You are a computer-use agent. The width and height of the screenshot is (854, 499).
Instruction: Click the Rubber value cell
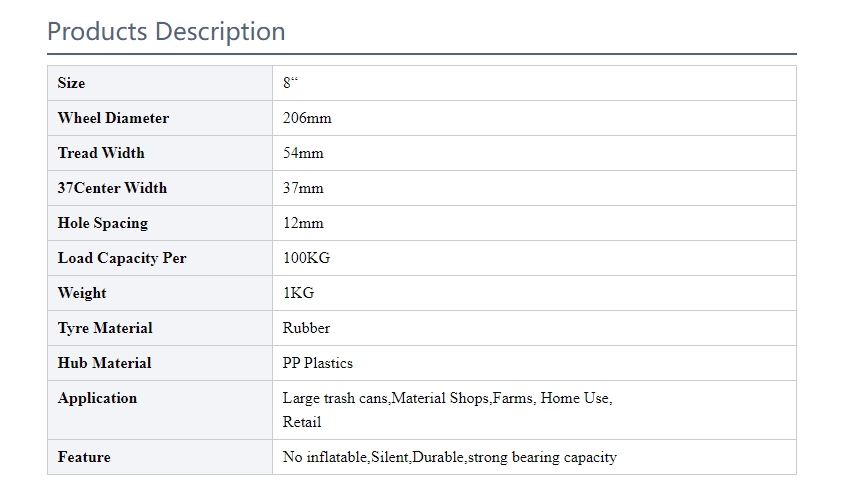(x=534, y=328)
